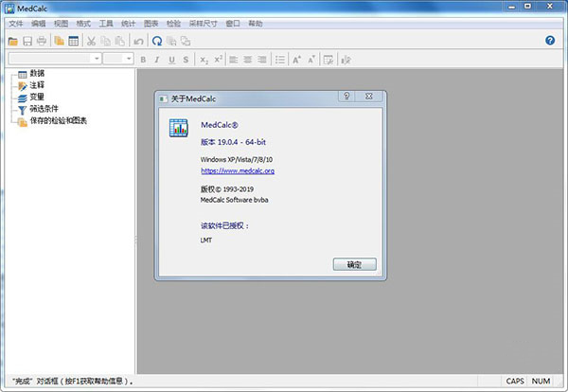This screenshot has width=568, height=392.
Task: Click the icon right of the refresh icon
Action: (x=171, y=41)
